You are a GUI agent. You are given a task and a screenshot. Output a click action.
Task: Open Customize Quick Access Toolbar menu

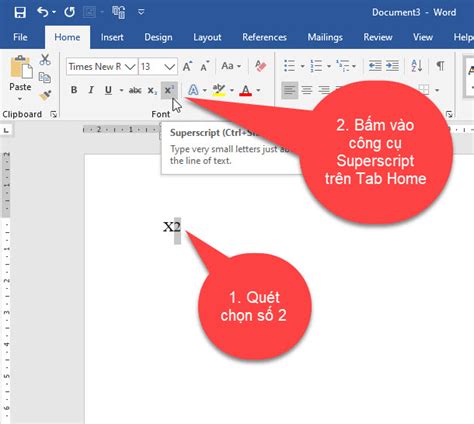point(141,12)
